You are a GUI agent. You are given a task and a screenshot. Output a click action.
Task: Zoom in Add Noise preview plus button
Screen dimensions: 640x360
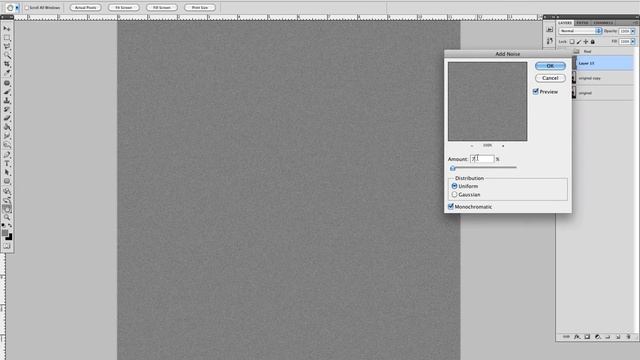[x=503, y=146]
